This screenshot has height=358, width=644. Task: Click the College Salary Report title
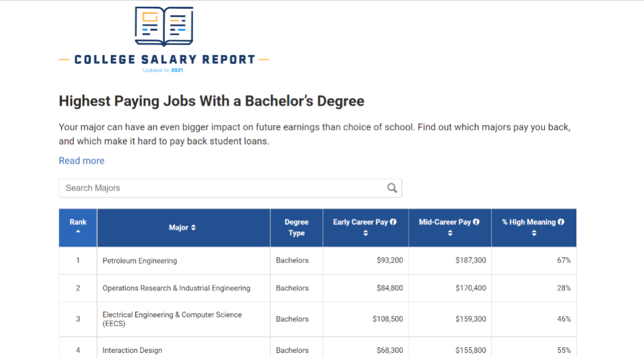pos(164,60)
